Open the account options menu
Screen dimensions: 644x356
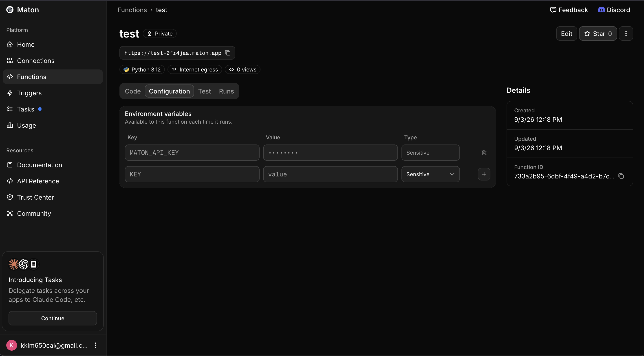95,345
